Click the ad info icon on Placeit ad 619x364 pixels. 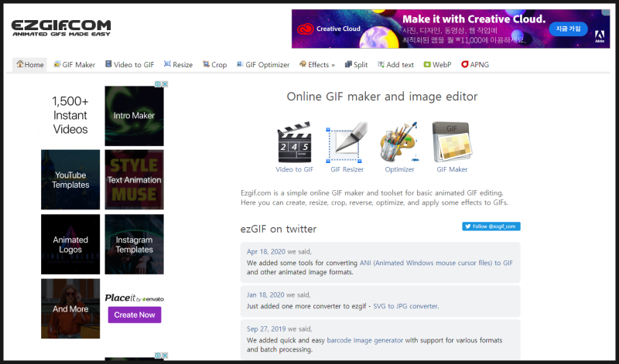point(158,84)
